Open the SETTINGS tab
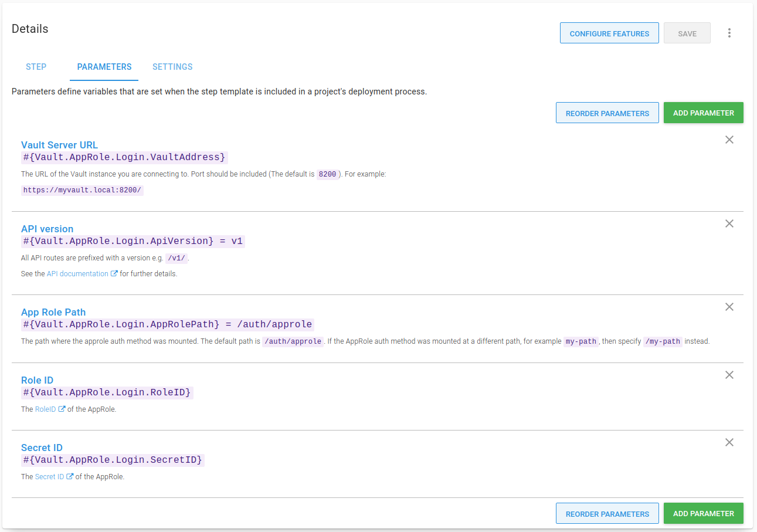The width and height of the screenshot is (757, 532). coord(172,67)
